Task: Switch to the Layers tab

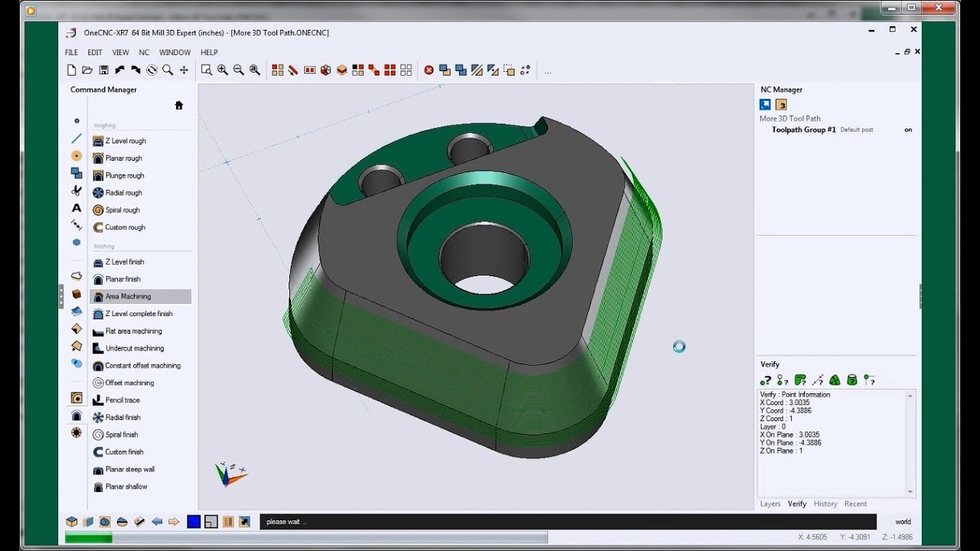Action: (770, 504)
